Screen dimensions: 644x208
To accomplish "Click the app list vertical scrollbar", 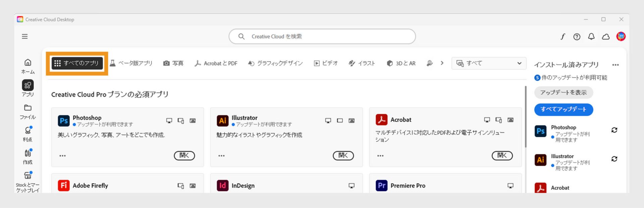I will [x=526, y=117].
